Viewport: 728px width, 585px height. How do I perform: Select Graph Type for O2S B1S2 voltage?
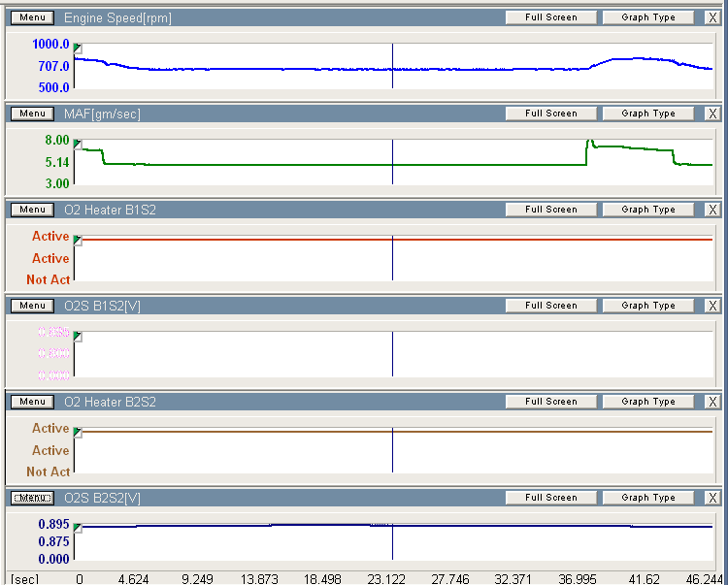tap(648, 306)
